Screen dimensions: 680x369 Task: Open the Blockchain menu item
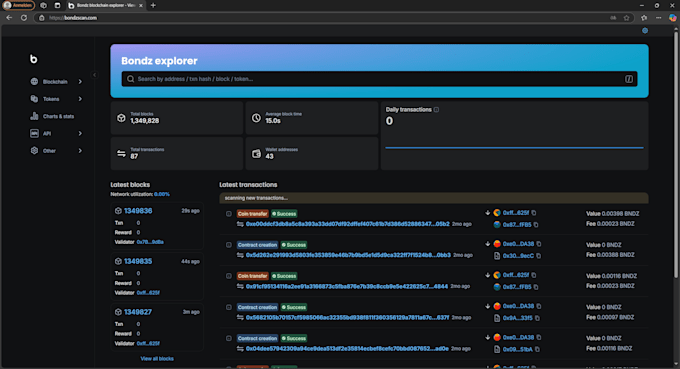click(56, 82)
